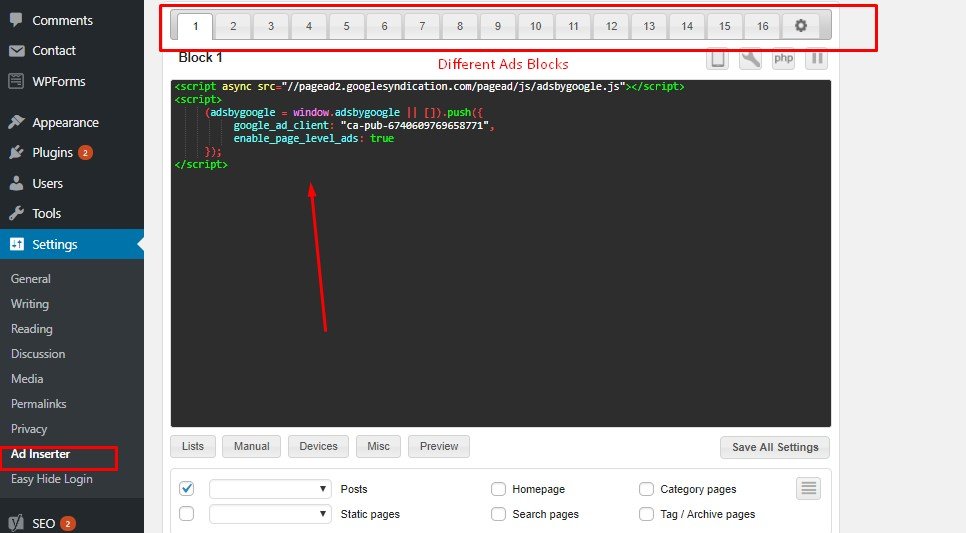Screen dimensions: 966x533
Task: Click the WPForms sidebar icon
Action: coord(16,81)
